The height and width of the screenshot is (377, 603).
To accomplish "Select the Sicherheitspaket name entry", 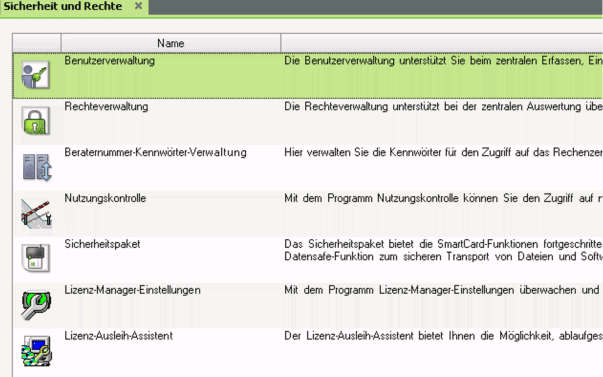I will click(102, 244).
